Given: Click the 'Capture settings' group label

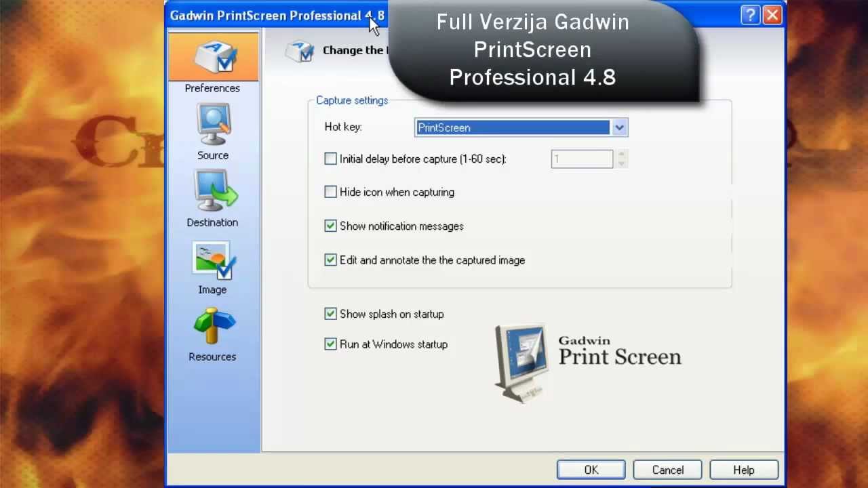Looking at the screenshot, I should tap(352, 100).
